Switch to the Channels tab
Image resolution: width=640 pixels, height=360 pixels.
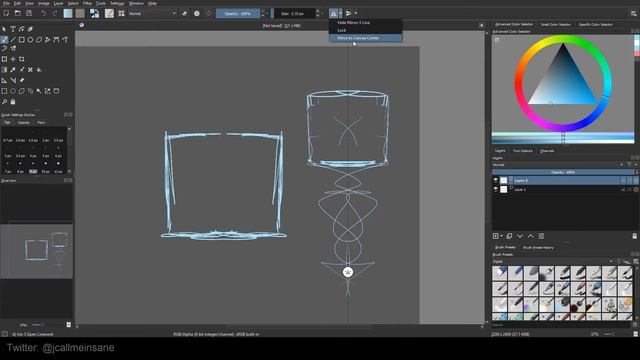click(547, 151)
